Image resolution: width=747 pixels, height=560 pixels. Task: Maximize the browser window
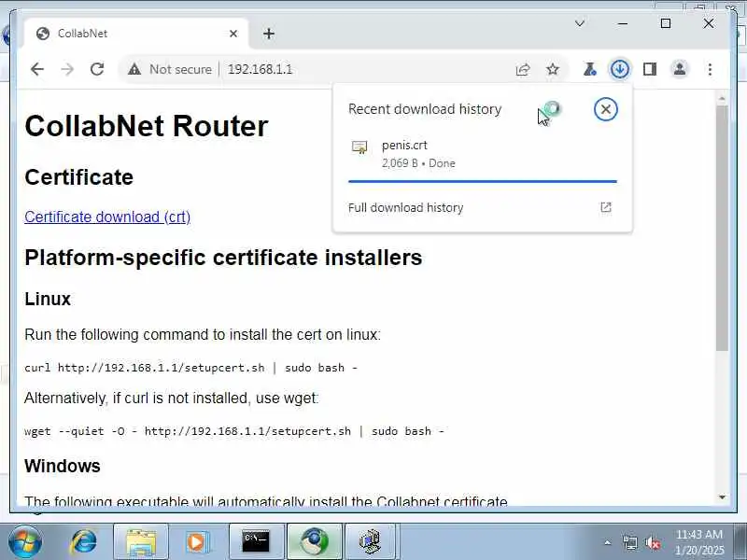[x=666, y=23]
